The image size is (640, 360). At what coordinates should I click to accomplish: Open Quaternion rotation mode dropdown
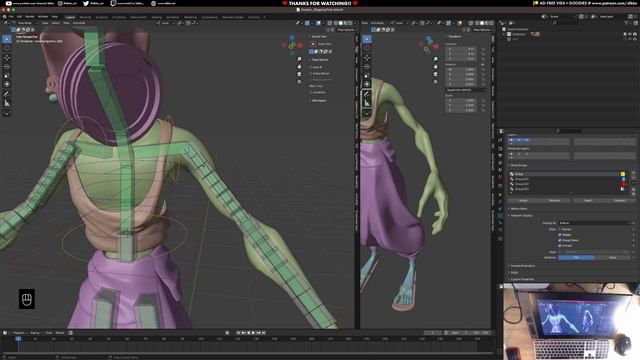click(465, 90)
